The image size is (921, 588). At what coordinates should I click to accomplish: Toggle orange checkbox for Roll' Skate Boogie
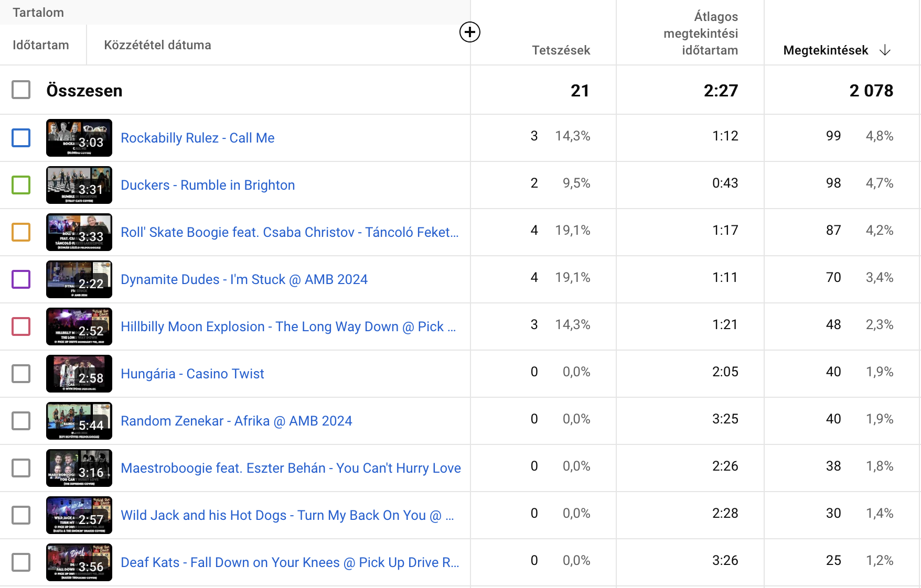(x=21, y=232)
